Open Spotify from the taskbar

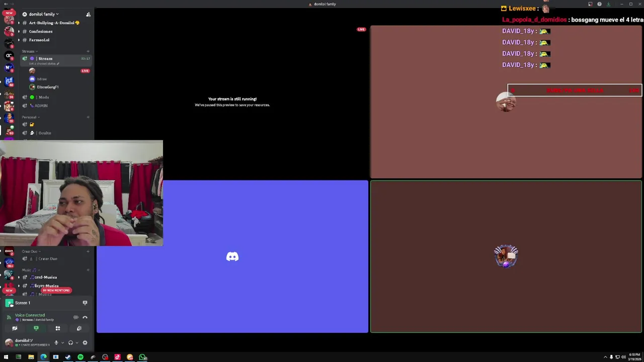[80, 357]
